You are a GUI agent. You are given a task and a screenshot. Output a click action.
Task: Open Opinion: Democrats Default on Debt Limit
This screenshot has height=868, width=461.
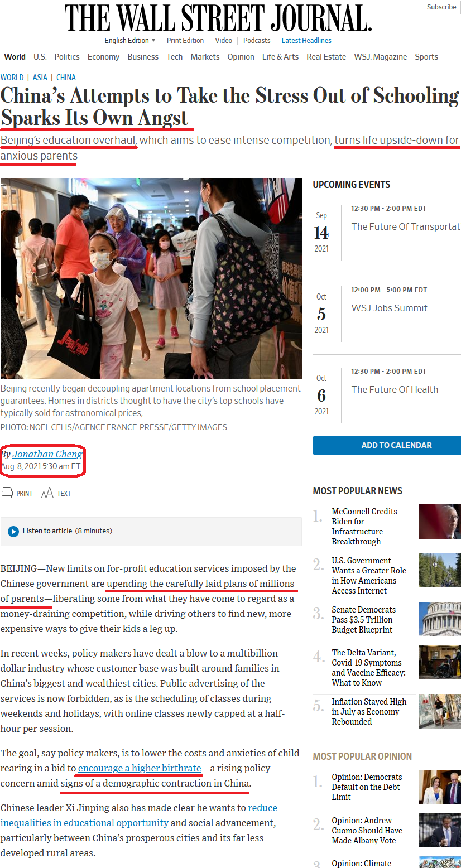[x=367, y=787]
